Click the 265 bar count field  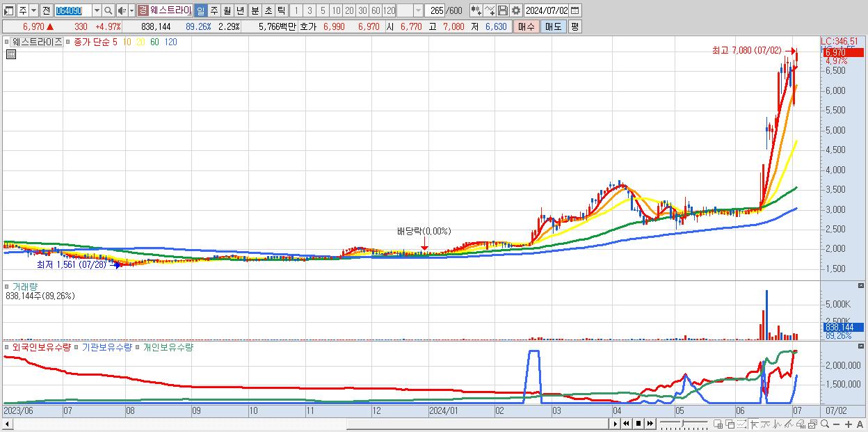pyautogui.click(x=435, y=10)
